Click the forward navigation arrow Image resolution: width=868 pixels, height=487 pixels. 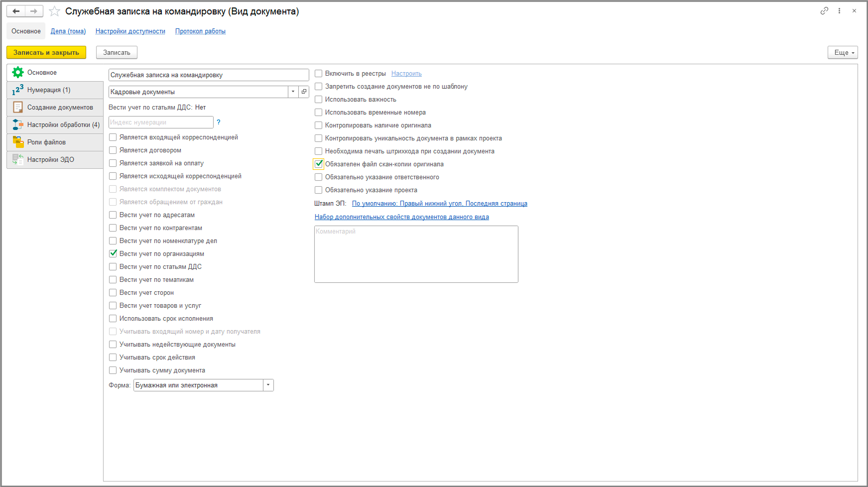click(34, 11)
